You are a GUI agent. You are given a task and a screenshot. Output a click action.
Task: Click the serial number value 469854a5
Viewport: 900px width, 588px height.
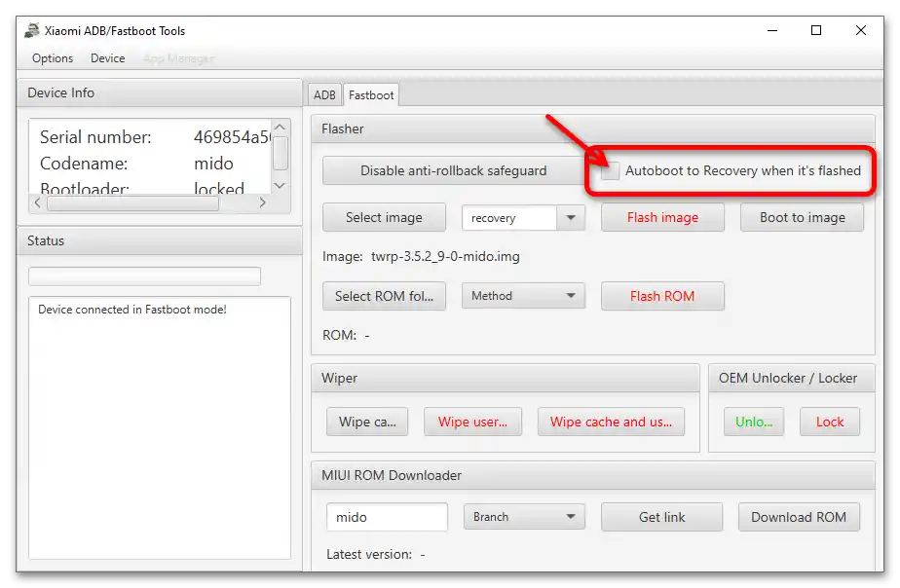point(232,137)
